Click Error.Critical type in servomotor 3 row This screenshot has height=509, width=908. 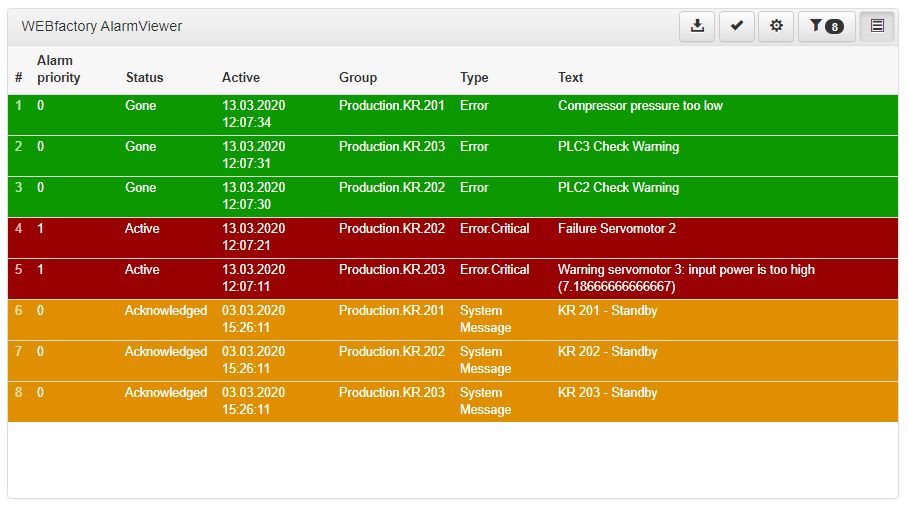click(x=495, y=269)
